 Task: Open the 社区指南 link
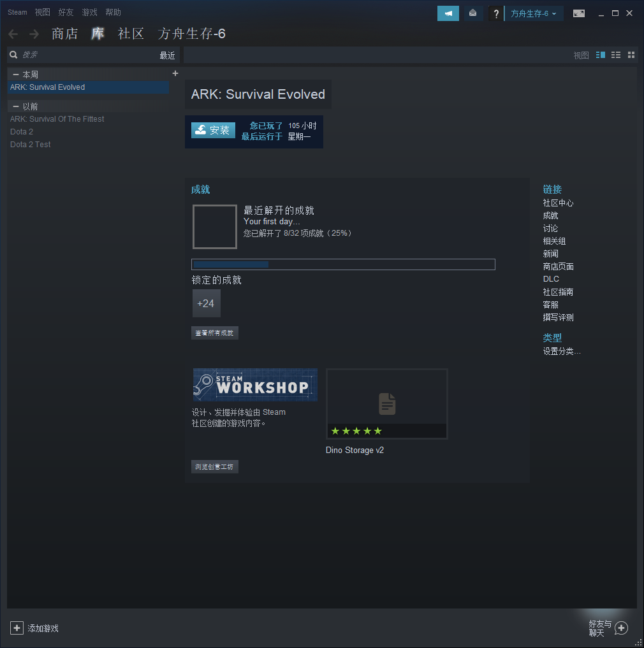[x=558, y=292]
